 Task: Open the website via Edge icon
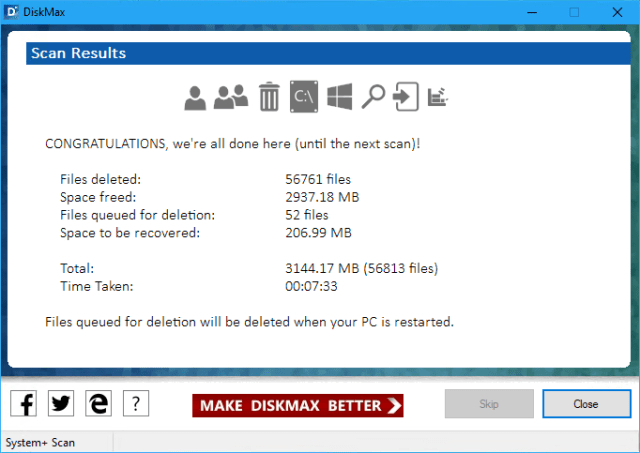(x=98, y=404)
